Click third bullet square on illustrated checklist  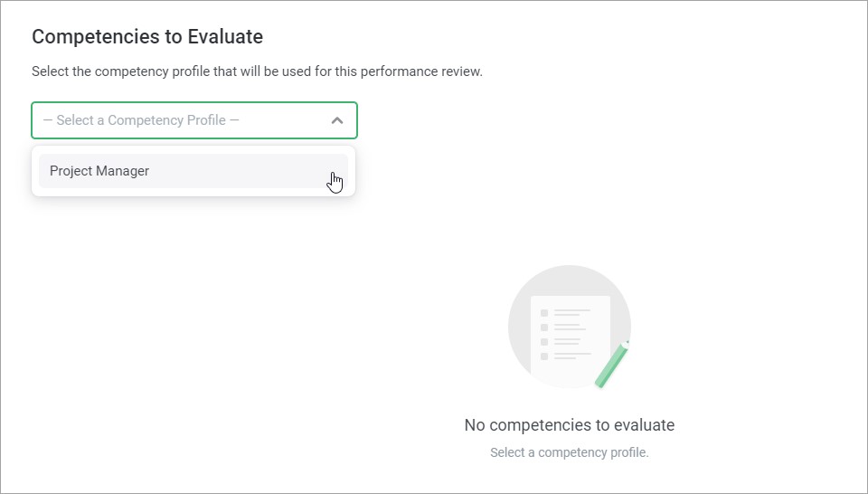click(x=544, y=342)
